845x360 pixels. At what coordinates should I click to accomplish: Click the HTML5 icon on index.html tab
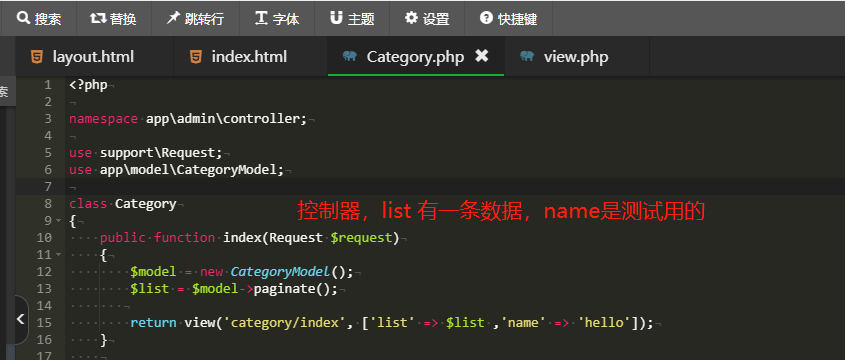click(x=196, y=57)
